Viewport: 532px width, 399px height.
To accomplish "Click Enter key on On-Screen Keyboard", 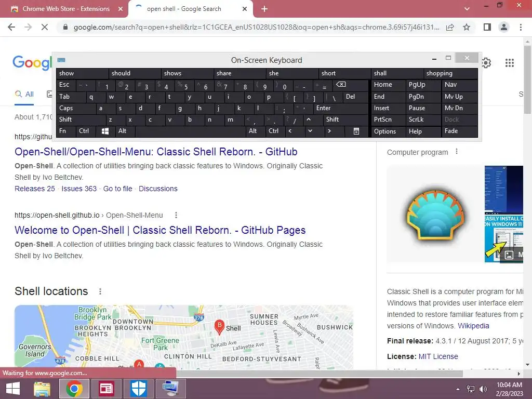I will (341, 108).
